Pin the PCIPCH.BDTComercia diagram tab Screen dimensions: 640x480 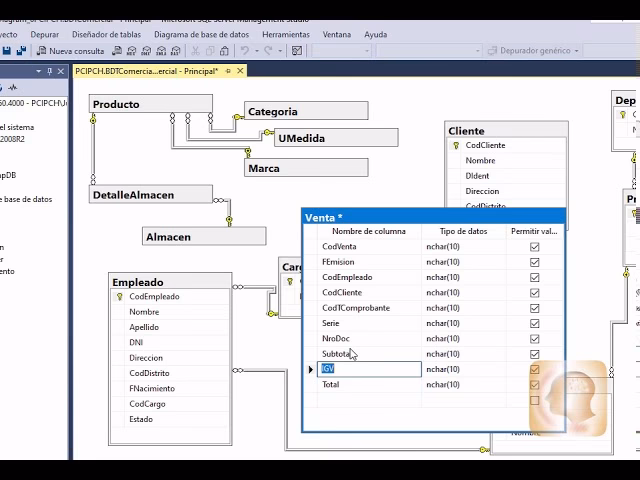click(228, 71)
